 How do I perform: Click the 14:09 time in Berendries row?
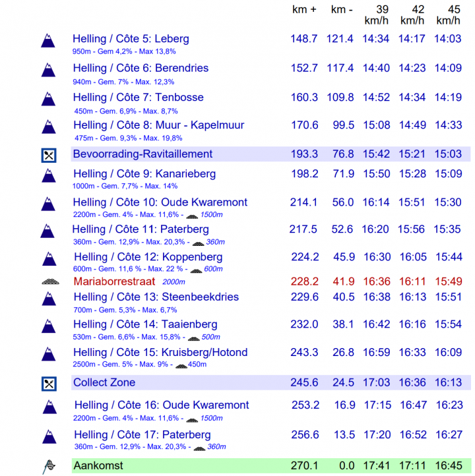pos(448,68)
